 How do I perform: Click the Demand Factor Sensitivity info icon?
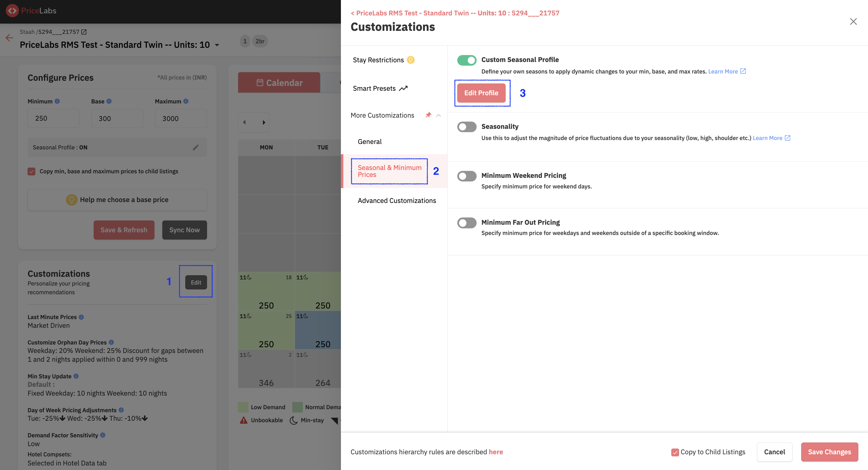pos(103,435)
